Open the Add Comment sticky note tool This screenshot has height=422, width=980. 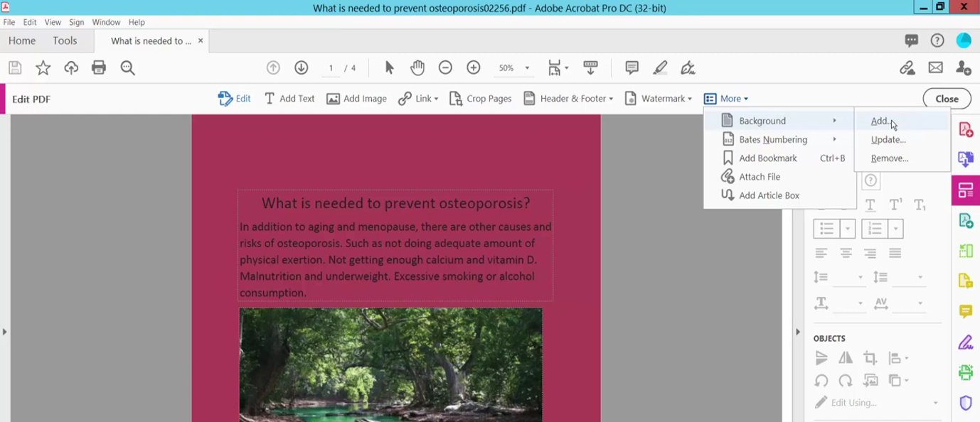click(x=632, y=68)
